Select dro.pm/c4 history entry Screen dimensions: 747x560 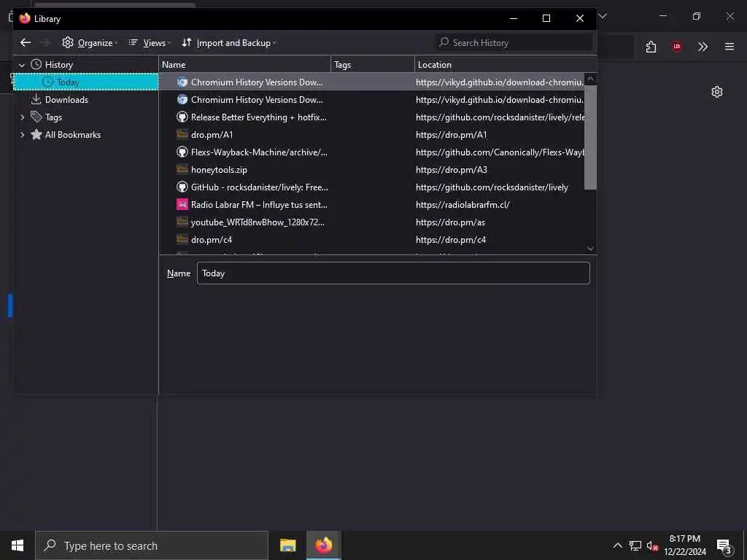[371, 240]
